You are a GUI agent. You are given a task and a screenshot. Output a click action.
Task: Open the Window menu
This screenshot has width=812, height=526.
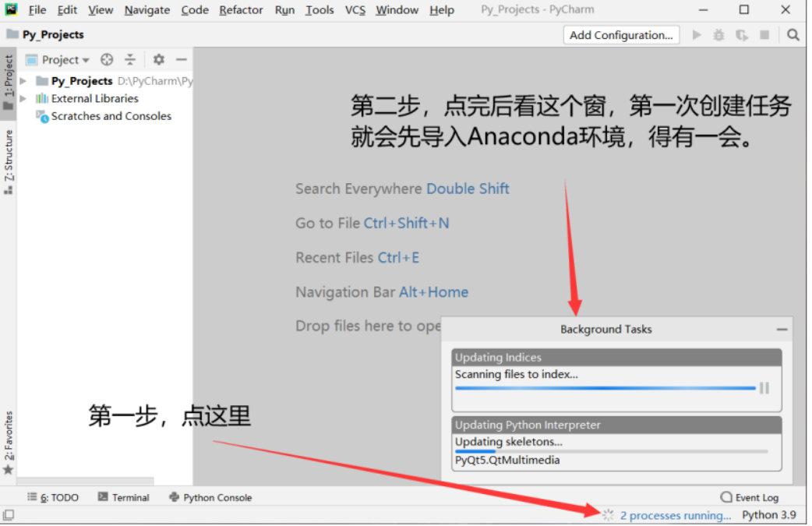397,10
